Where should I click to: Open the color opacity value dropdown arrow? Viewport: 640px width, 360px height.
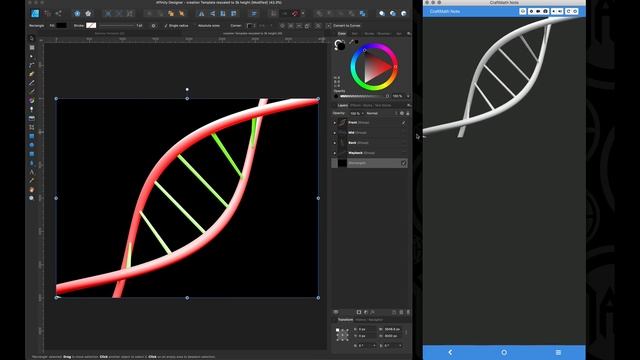coord(408,96)
